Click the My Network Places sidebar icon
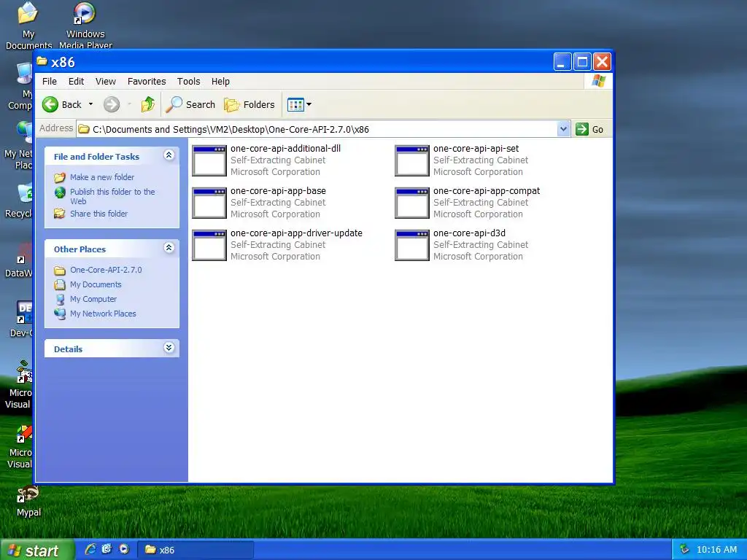 click(60, 314)
